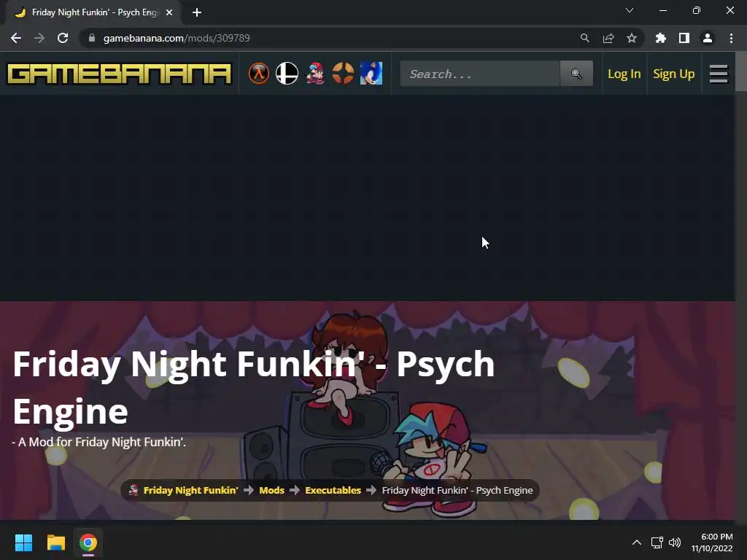Go back with the browser back arrow

[16, 38]
